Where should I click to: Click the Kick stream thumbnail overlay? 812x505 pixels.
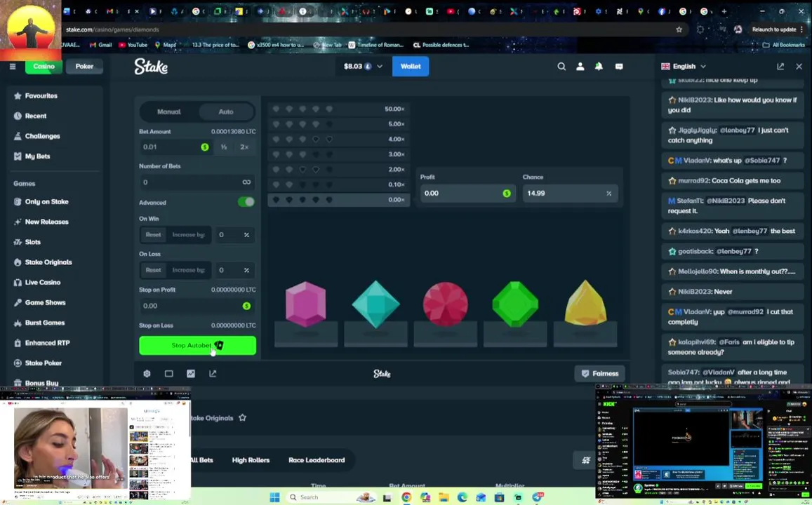(x=703, y=444)
